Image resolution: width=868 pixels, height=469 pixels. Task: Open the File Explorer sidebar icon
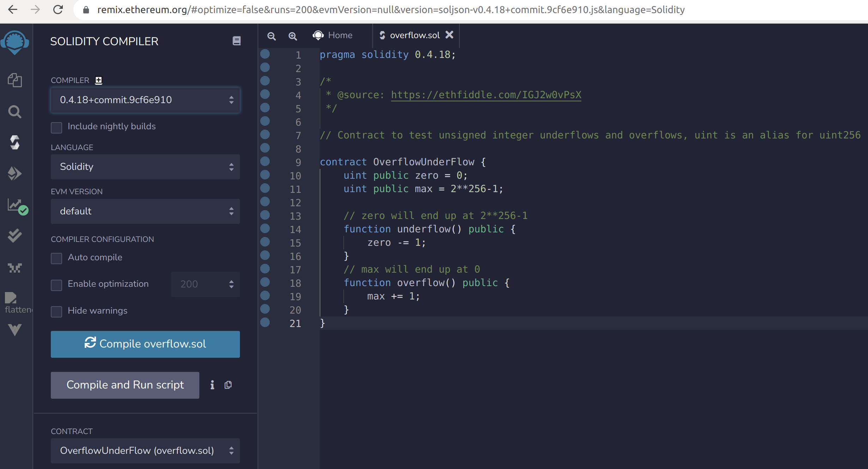(x=14, y=81)
